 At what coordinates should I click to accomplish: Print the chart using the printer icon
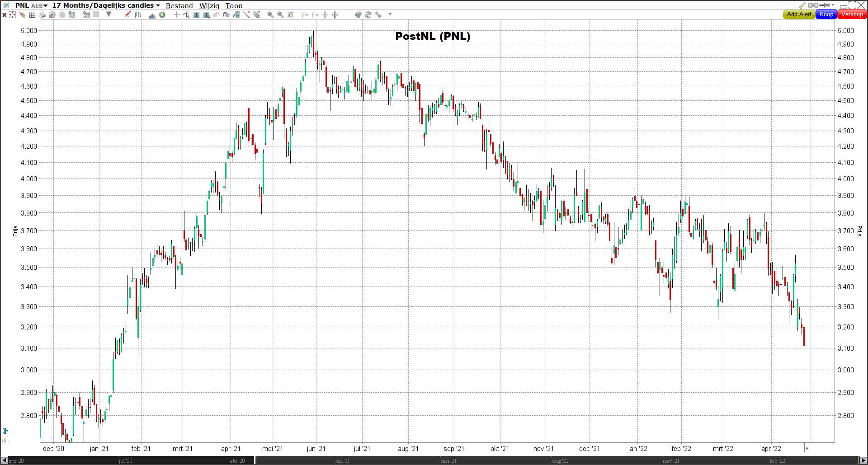[42, 14]
